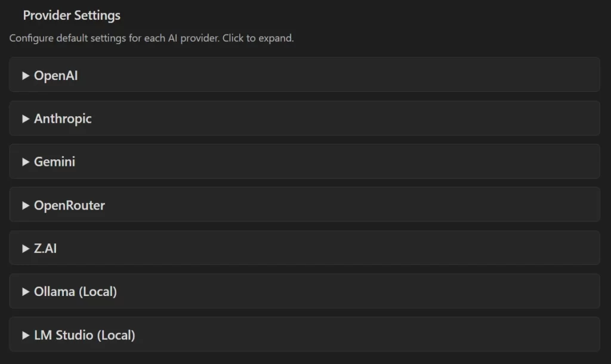611x364 pixels.
Task: Click the Provider Settings heading
Action: pyautogui.click(x=72, y=16)
